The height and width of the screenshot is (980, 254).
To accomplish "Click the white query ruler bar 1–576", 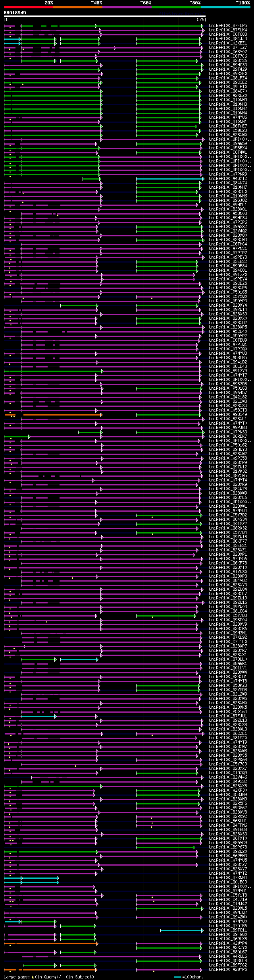I will tap(104, 16).
